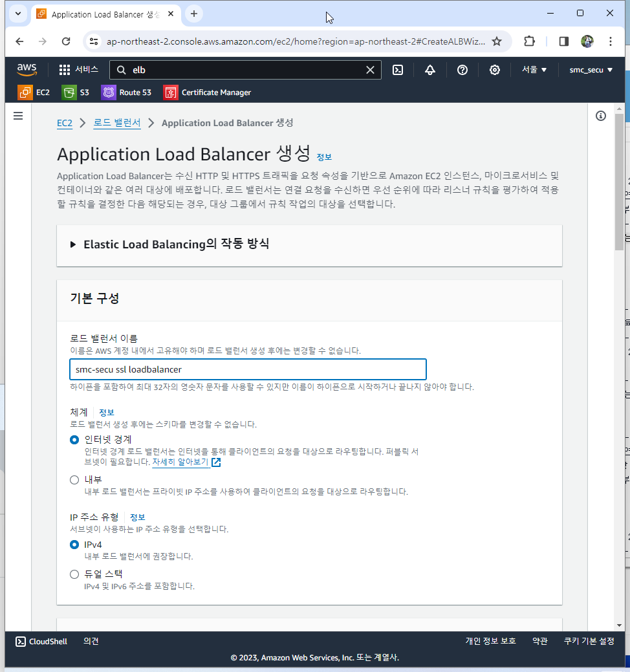View site information icon in address bar

[93, 41]
